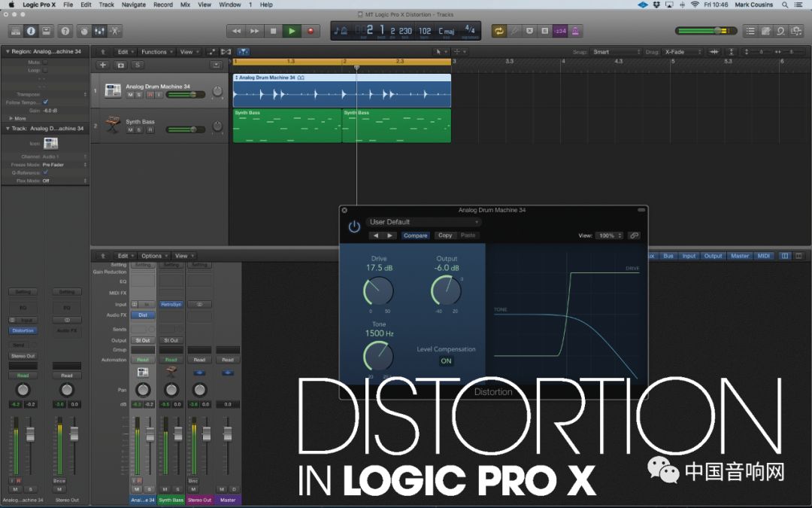
Task: Open the Functions dropdown menu
Action: (156, 52)
